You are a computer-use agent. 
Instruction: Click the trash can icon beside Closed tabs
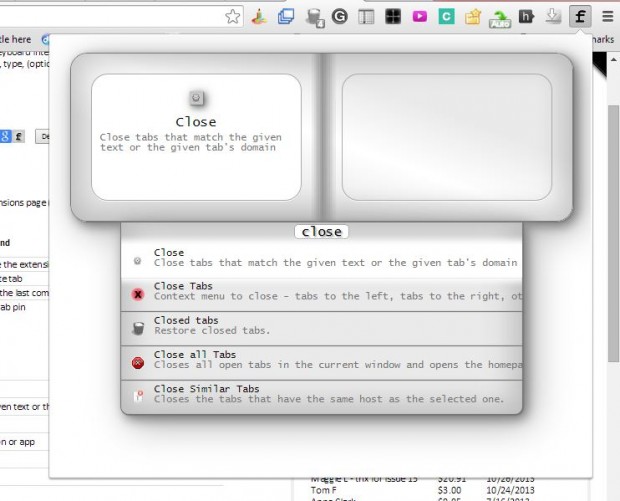click(138, 327)
